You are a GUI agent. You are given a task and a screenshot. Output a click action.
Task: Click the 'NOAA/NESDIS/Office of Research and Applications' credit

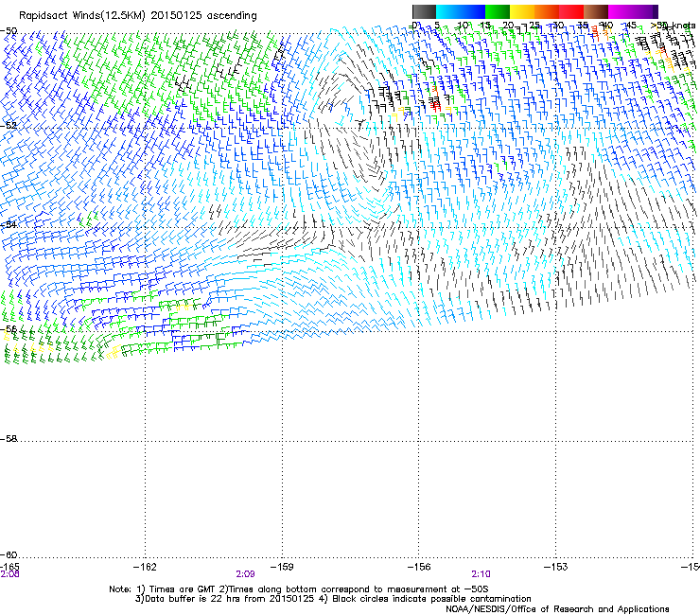[x=557, y=609]
